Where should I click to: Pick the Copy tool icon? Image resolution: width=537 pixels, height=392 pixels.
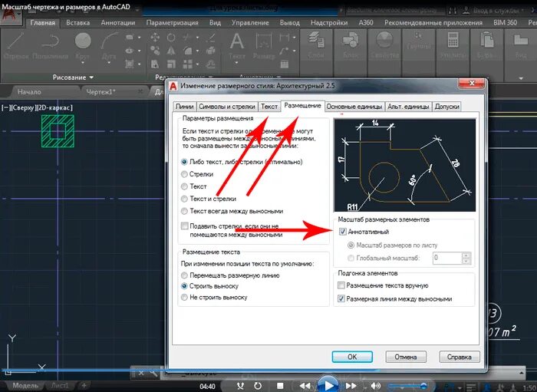pos(155,51)
